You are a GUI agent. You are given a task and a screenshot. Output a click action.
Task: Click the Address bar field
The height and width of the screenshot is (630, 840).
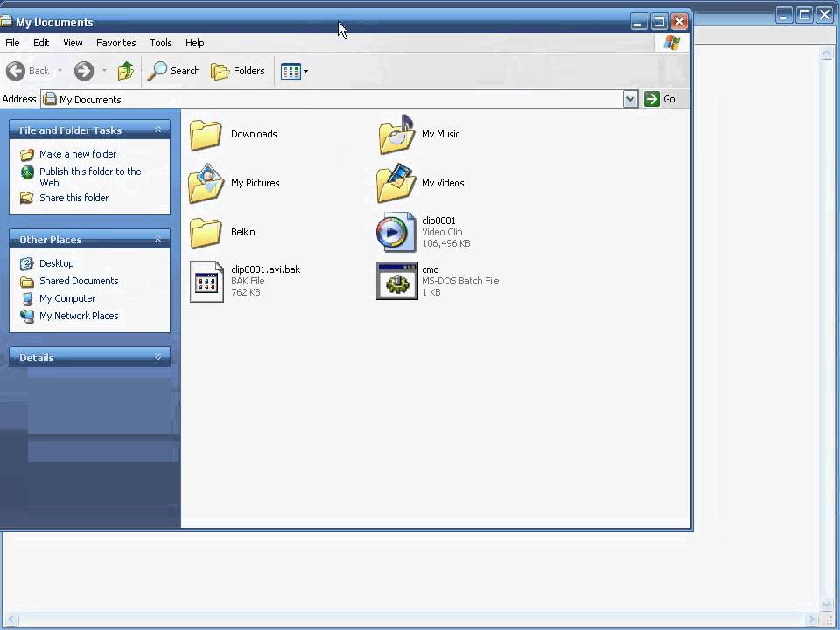pyautogui.click(x=332, y=99)
